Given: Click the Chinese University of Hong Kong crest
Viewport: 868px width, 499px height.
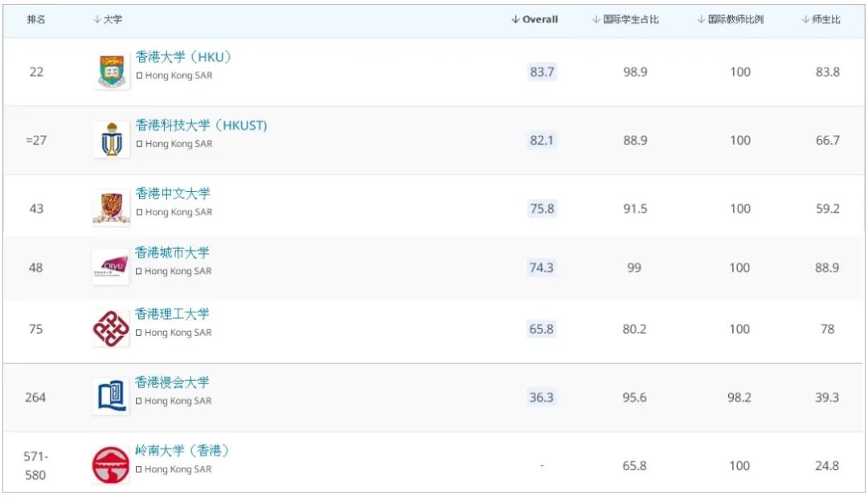Looking at the screenshot, I should [x=111, y=208].
